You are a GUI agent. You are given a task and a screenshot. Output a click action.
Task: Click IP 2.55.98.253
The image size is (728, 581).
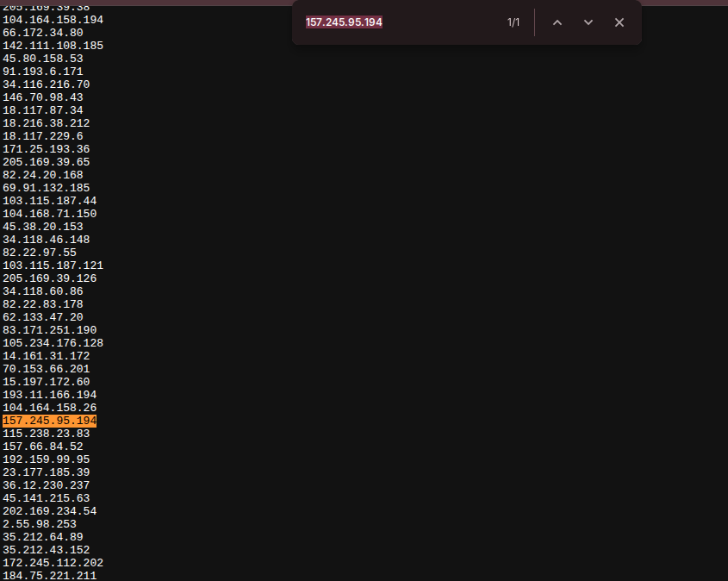[x=40, y=524]
